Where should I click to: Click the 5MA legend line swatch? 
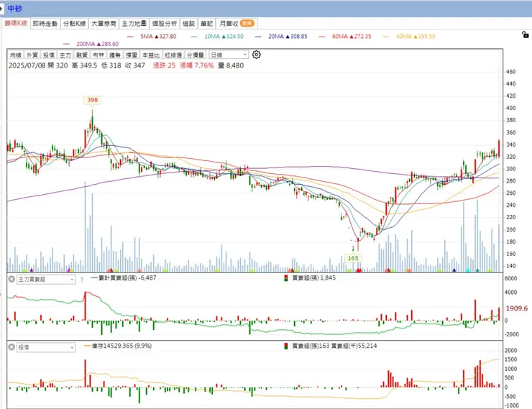point(130,36)
